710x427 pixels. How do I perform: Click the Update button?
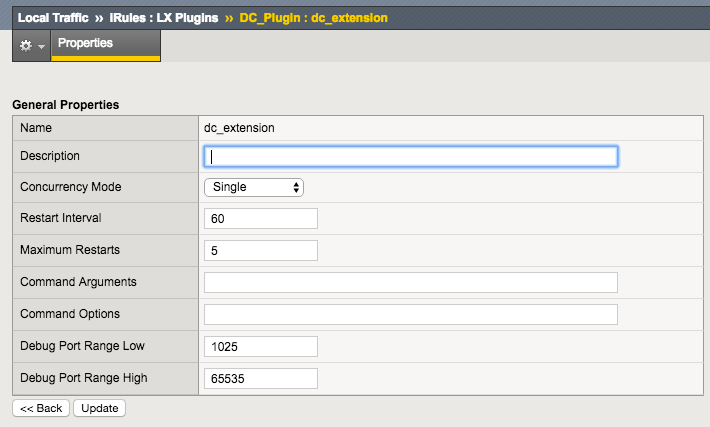[x=99, y=408]
